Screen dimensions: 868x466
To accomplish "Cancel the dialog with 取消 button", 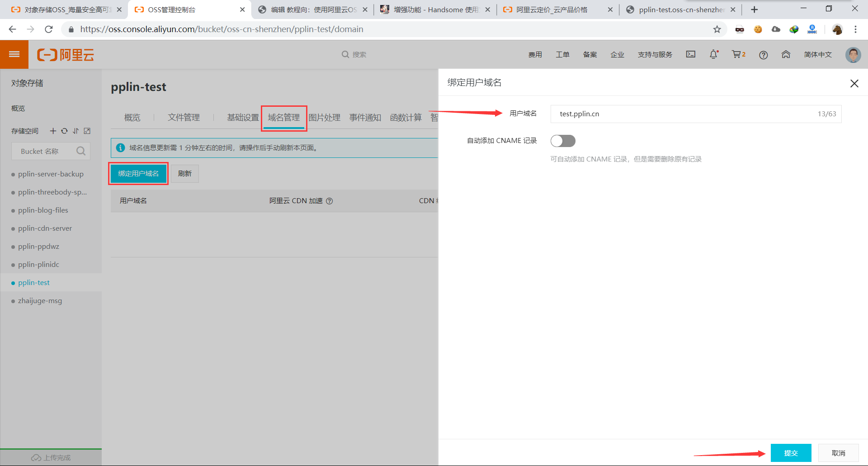I will (x=839, y=452).
